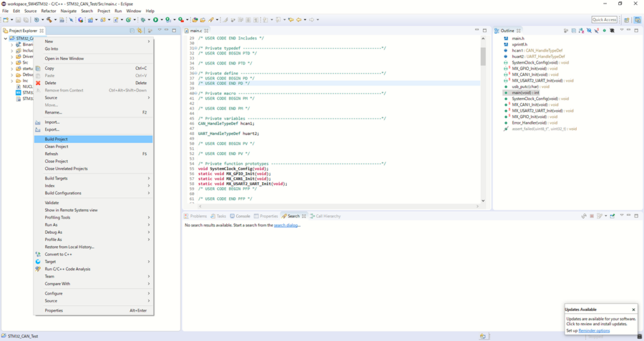The width and height of the screenshot is (644, 341).
Task: Choose Close Project from context menu
Action: click(x=94, y=161)
